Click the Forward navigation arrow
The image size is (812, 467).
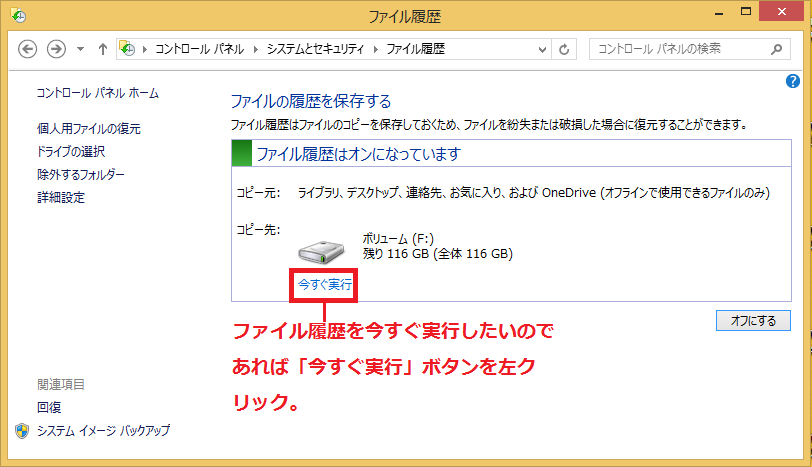coord(56,49)
